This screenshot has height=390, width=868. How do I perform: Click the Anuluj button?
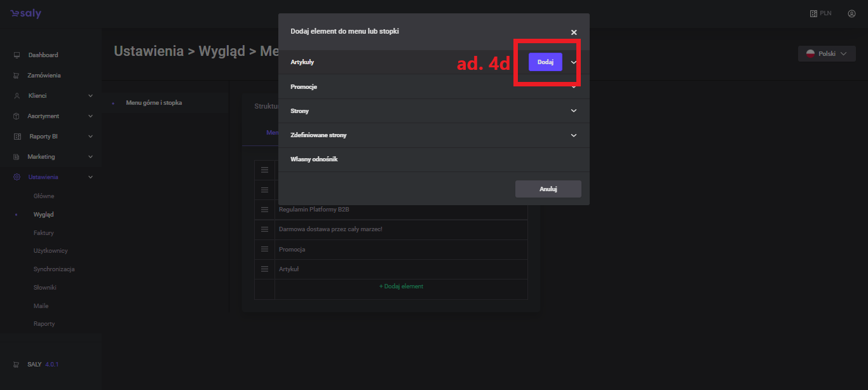pyautogui.click(x=548, y=189)
